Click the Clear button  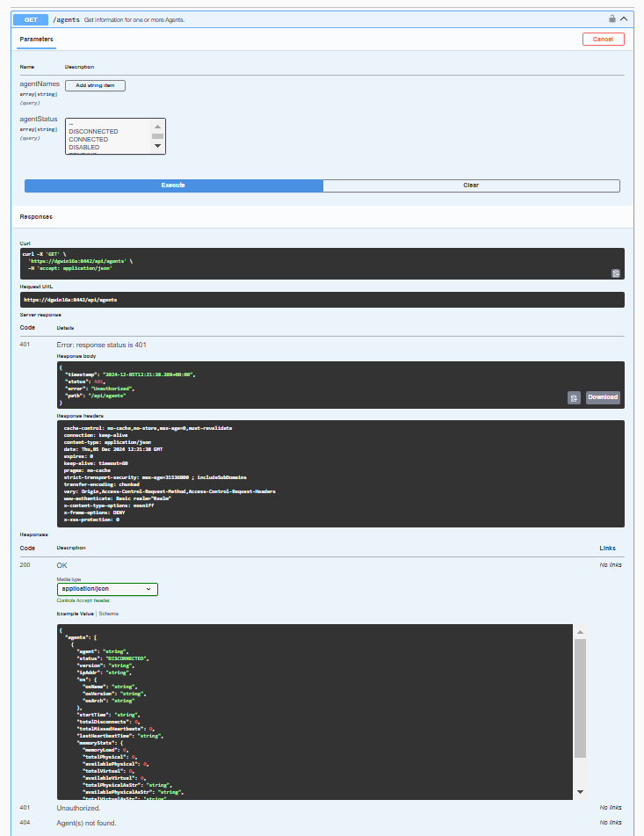pyautogui.click(x=471, y=185)
